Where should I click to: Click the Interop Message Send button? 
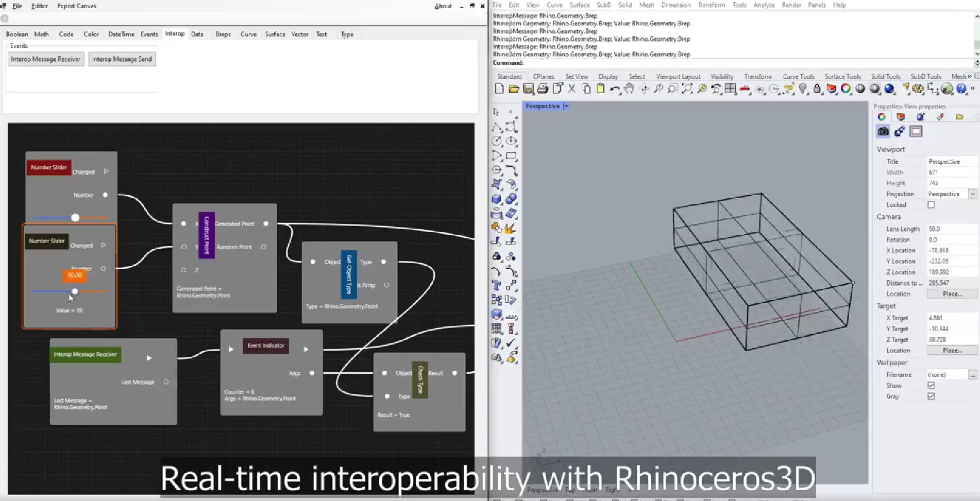(x=122, y=59)
